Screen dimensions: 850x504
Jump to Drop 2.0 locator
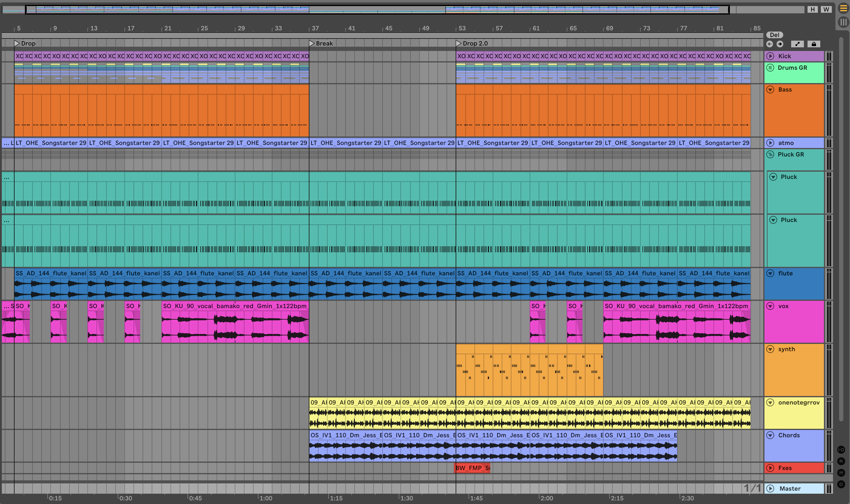coord(459,43)
